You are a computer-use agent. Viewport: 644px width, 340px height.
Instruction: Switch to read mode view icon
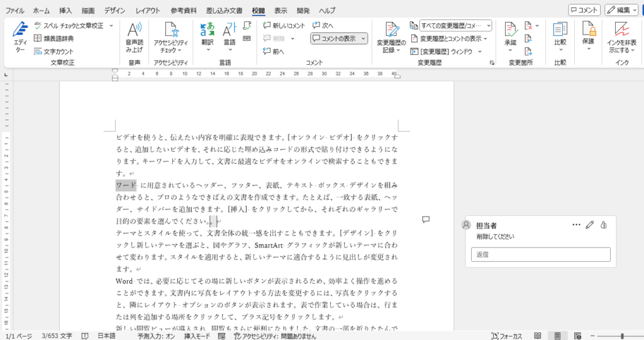tap(538, 336)
